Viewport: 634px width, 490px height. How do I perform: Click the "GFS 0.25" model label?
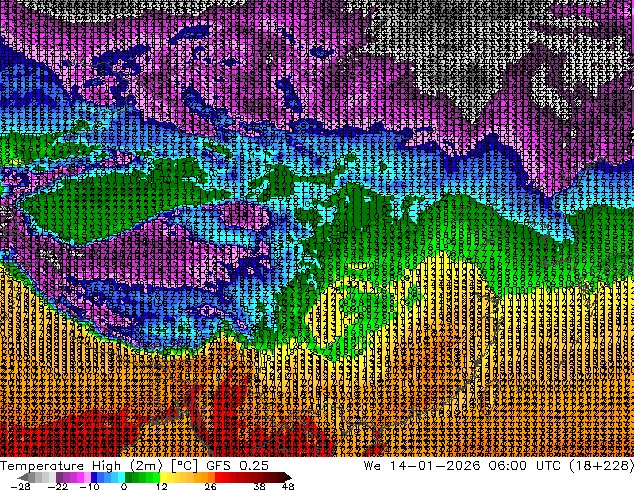tap(237, 465)
